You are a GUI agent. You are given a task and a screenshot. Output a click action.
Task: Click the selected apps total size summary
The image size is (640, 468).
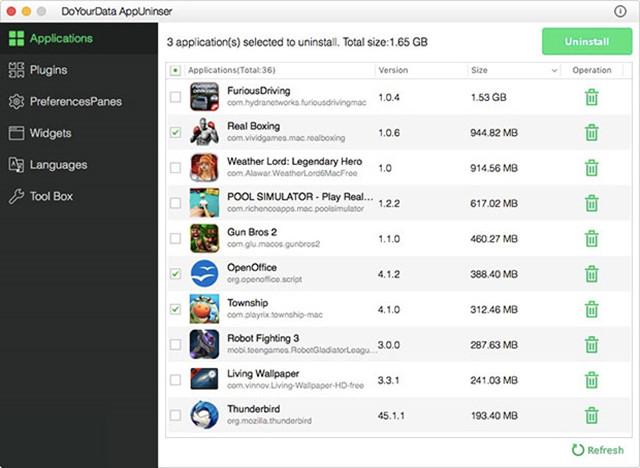pyautogui.click(x=297, y=42)
